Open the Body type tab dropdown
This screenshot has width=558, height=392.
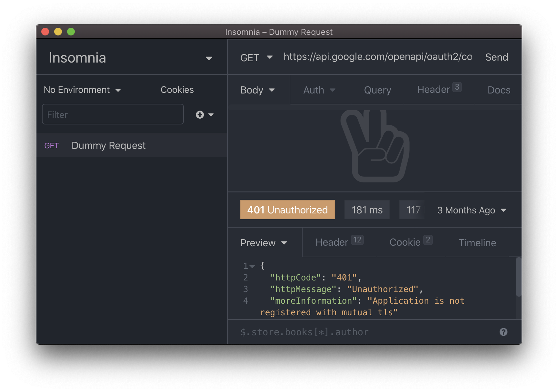pos(257,90)
